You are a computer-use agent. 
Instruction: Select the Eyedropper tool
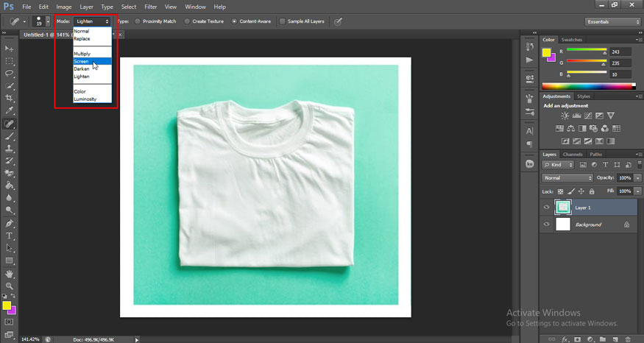9,110
